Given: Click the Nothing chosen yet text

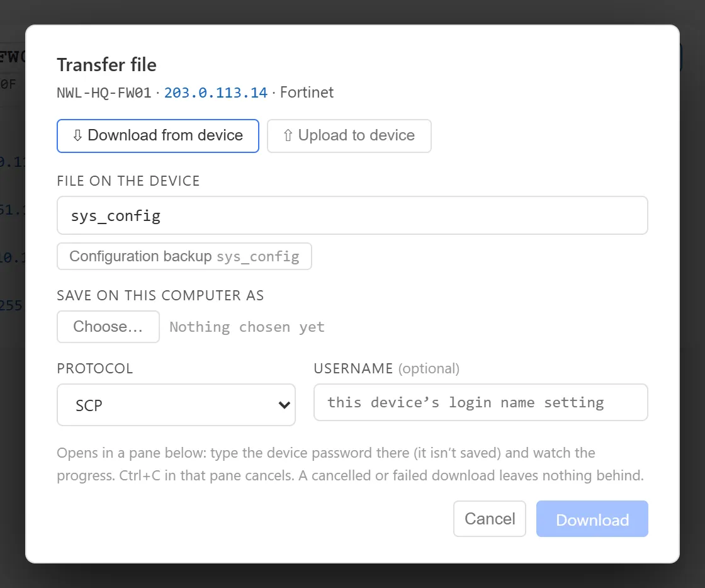Looking at the screenshot, I should tap(247, 327).
